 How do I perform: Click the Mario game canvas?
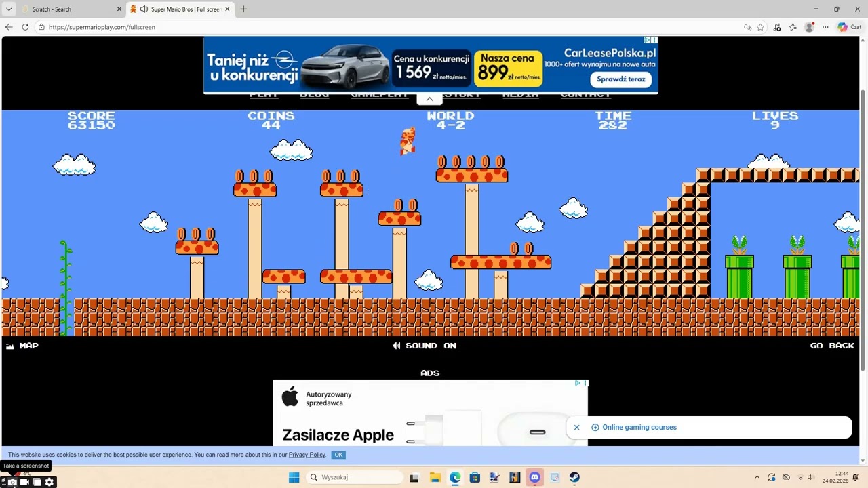coord(431,224)
